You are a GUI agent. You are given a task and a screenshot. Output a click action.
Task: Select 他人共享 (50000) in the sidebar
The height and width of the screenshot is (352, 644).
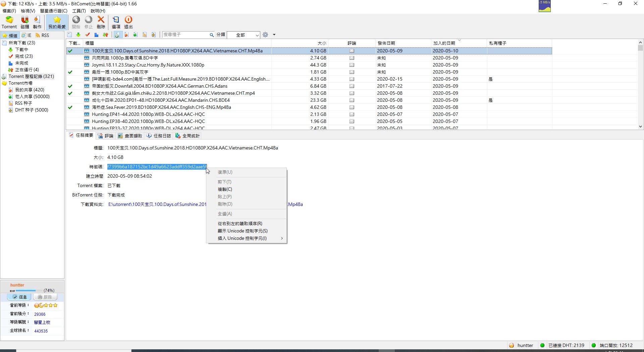pos(32,96)
